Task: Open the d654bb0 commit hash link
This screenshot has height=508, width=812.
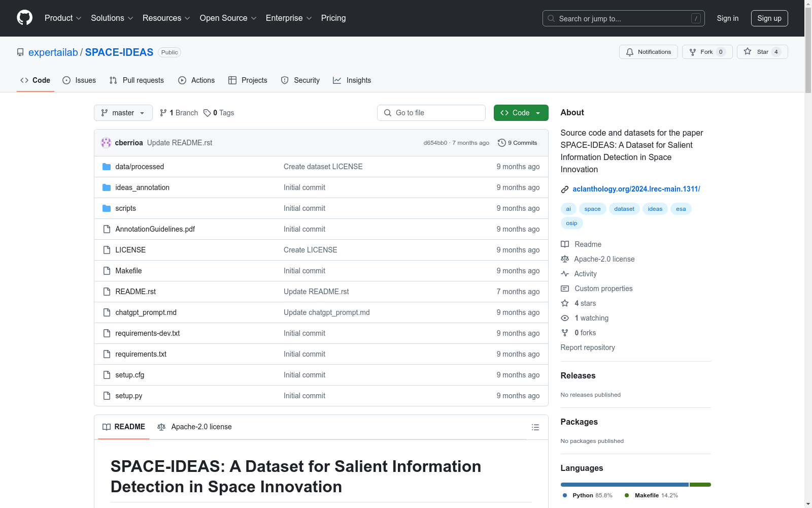Action: [435, 143]
